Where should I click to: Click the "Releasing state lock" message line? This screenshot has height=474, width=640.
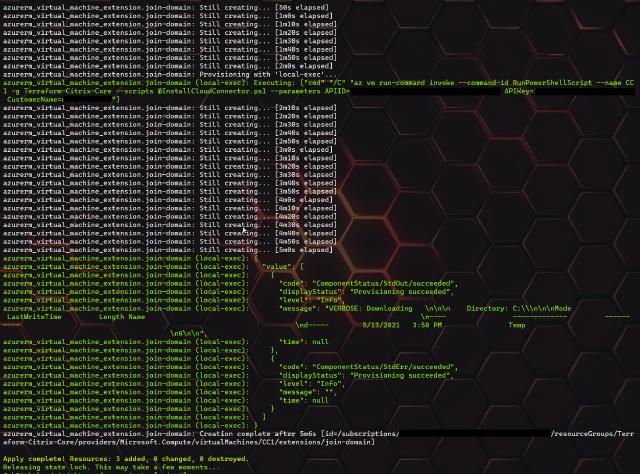tap(110, 467)
